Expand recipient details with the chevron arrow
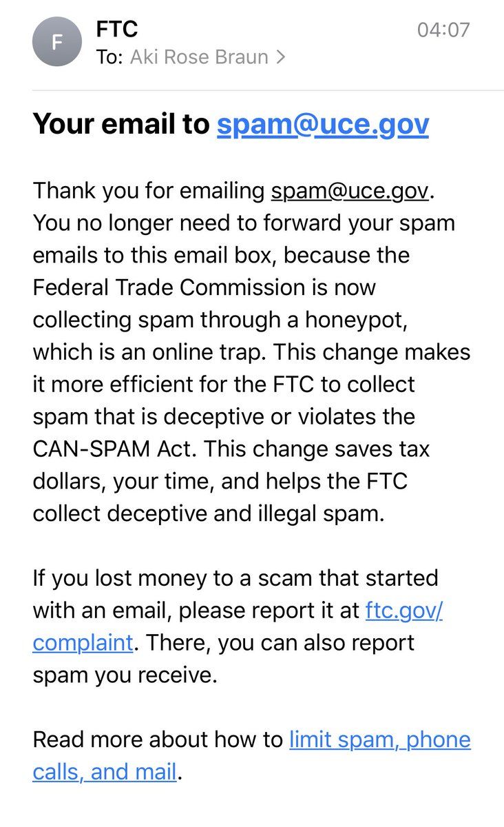Viewport: 504px width, 827px height. 280,57
